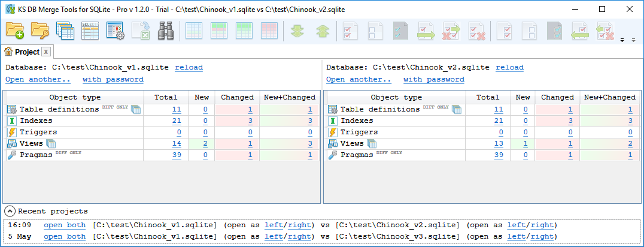Click the Indexes green icon in Chinook_v1 panel
The height and width of the screenshot is (247, 644).
click(12, 121)
